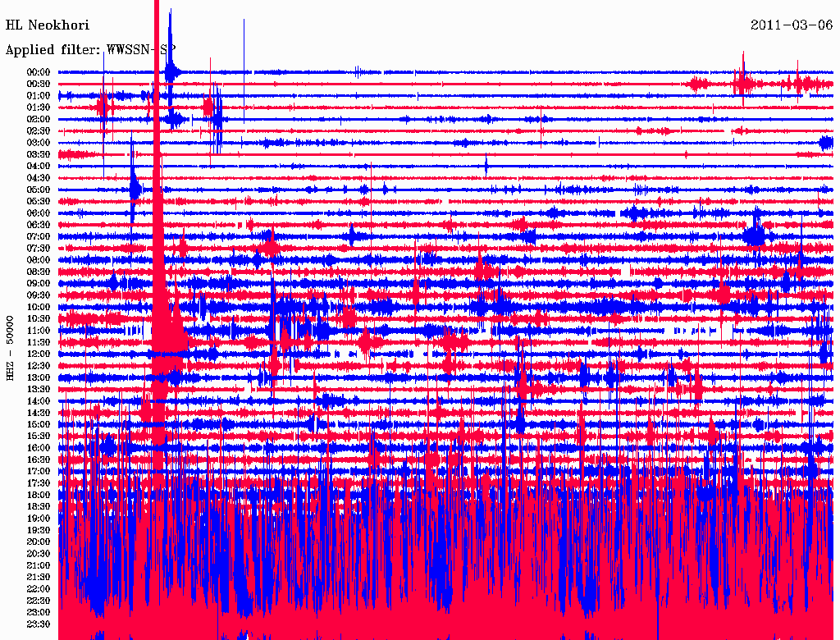Viewport: 840px width, 640px height.
Task: Select the 19:30 time label
Action: pyautogui.click(x=39, y=531)
